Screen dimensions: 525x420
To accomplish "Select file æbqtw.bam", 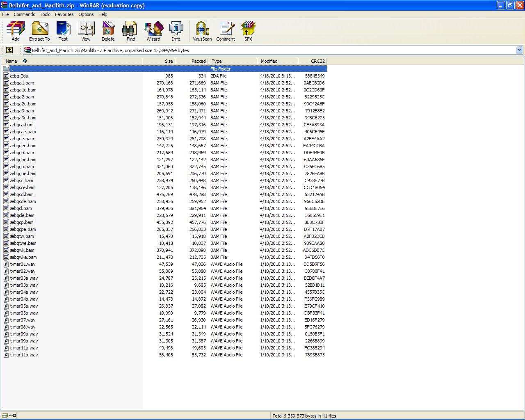I will [22, 236].
